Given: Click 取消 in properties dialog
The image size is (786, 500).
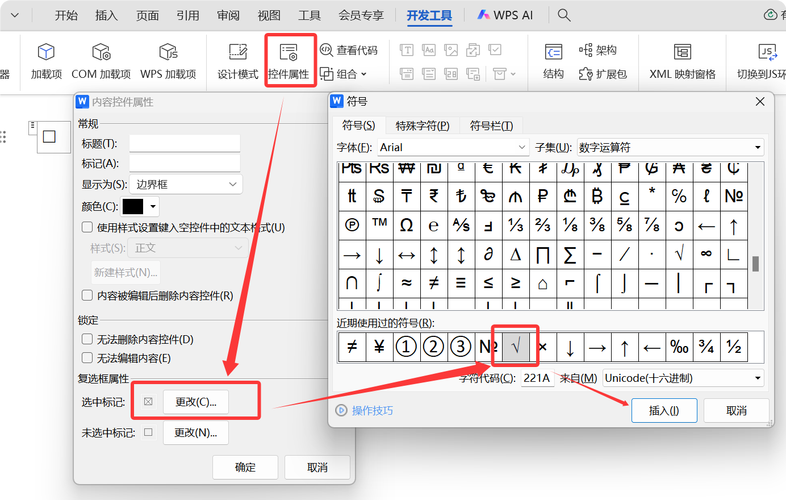Looking at the screenshot, I should coord(317,467).
